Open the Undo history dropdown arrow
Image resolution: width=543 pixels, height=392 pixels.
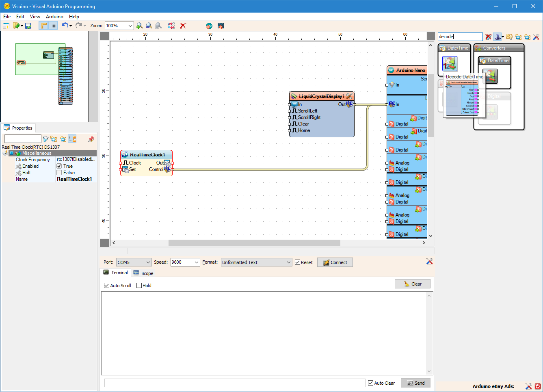[x=71, y=26]
